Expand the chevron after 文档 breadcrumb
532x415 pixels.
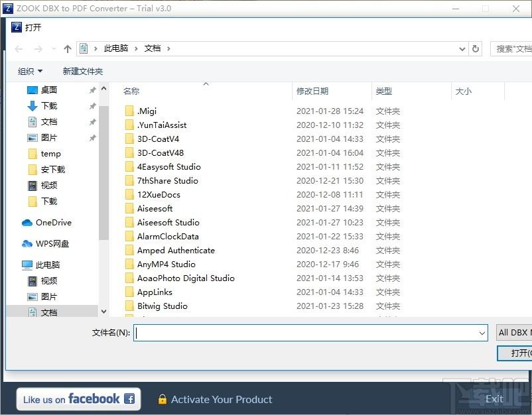168,49
